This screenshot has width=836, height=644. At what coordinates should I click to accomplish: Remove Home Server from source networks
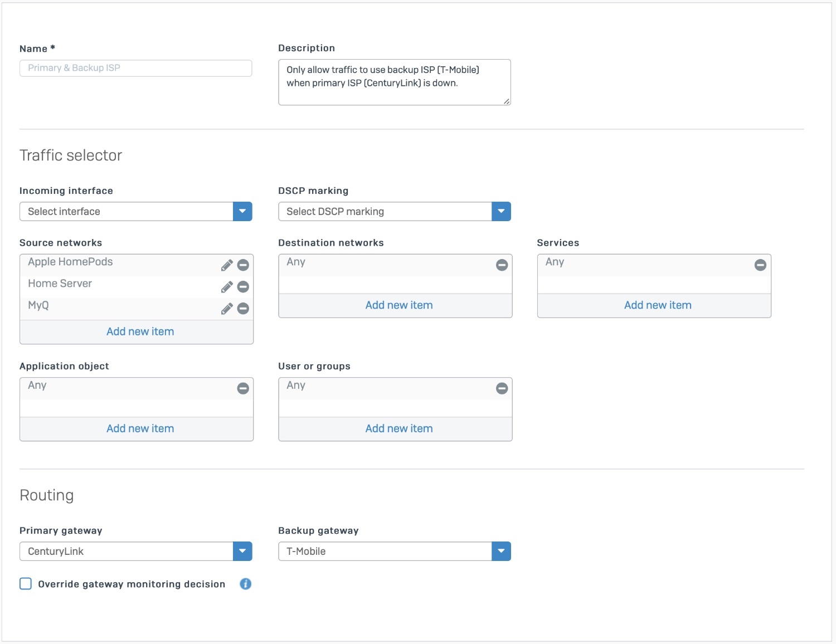(243, 287)
